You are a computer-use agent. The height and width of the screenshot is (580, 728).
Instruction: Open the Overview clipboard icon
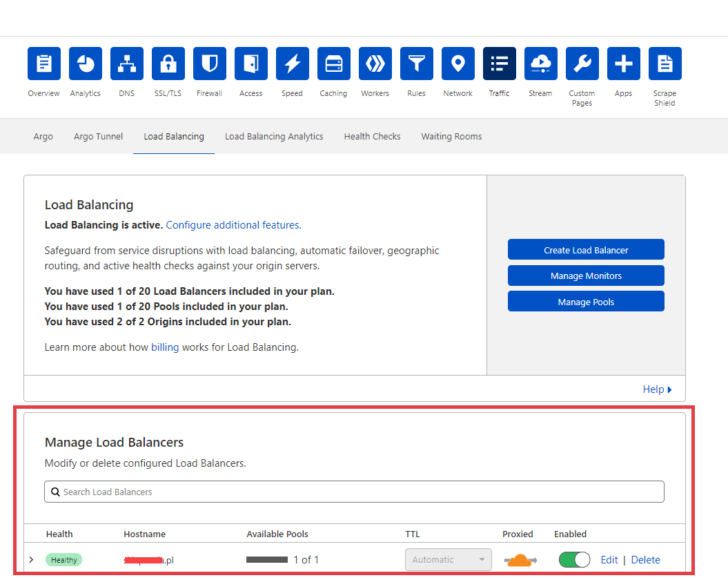click(44, 64)
